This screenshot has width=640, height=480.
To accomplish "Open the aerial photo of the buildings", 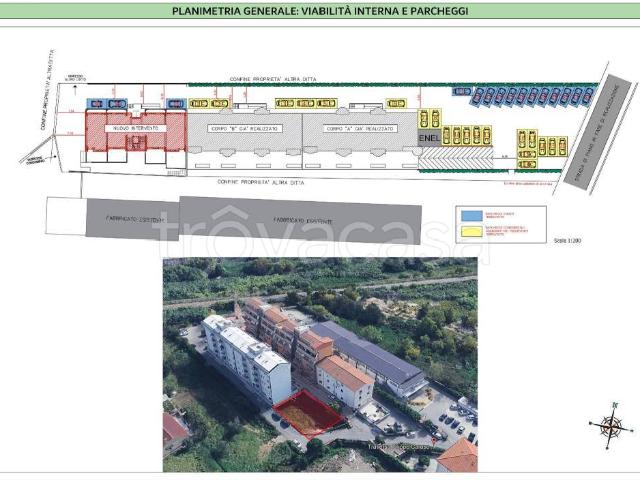I will (x=320, y=364).
